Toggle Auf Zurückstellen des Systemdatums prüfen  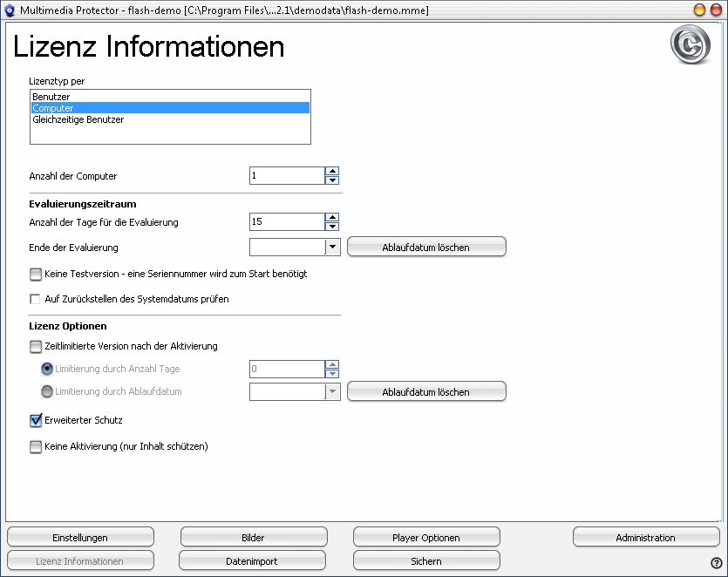tap(36, 299)
